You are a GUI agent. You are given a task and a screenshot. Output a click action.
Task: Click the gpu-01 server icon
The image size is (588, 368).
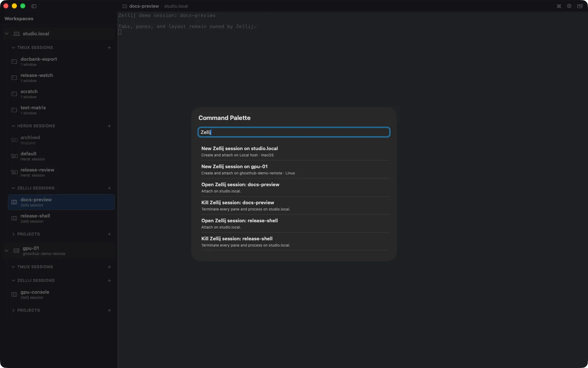click(17, 251)
